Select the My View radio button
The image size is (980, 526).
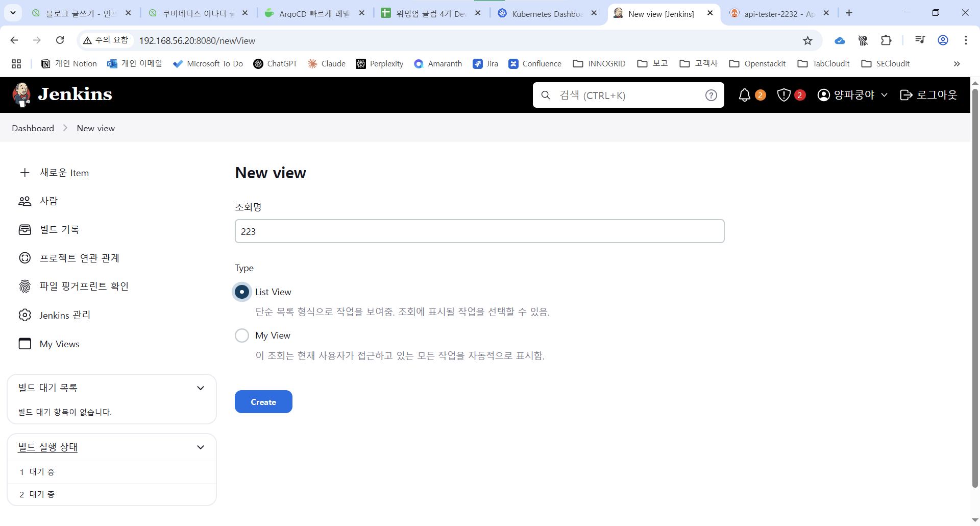242,336
